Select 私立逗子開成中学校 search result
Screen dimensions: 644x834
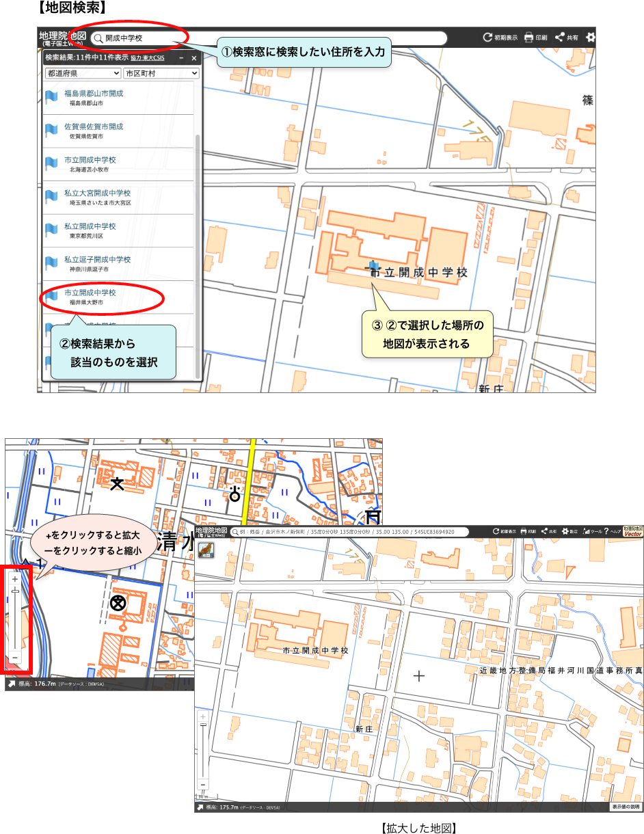point(97,260)
